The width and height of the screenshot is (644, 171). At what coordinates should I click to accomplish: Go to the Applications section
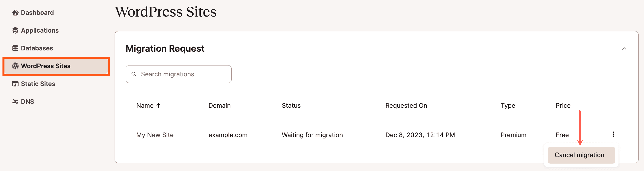[40, 30]
